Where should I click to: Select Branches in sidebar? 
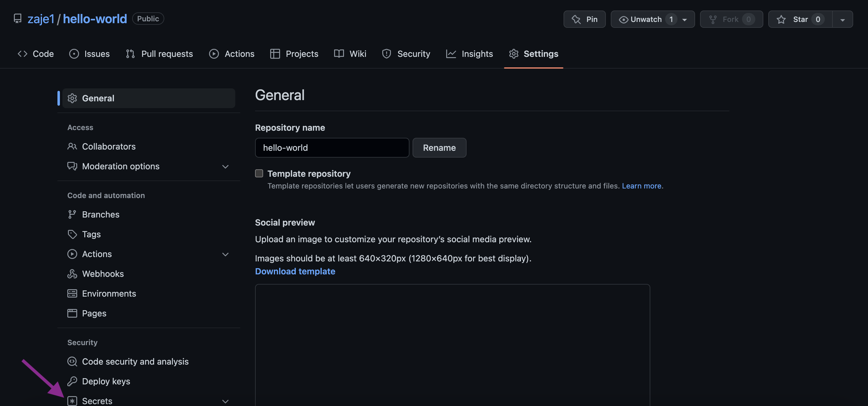pos(149,214)
